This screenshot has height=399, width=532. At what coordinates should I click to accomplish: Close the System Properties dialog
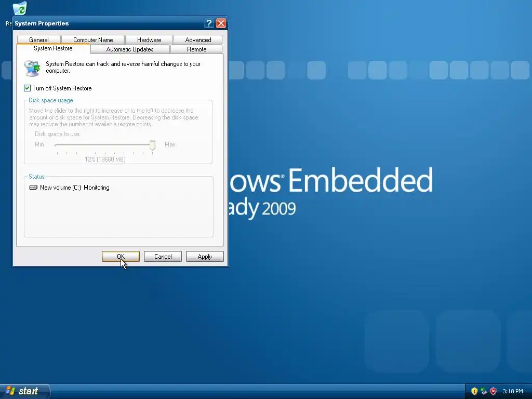coord(221,23)
